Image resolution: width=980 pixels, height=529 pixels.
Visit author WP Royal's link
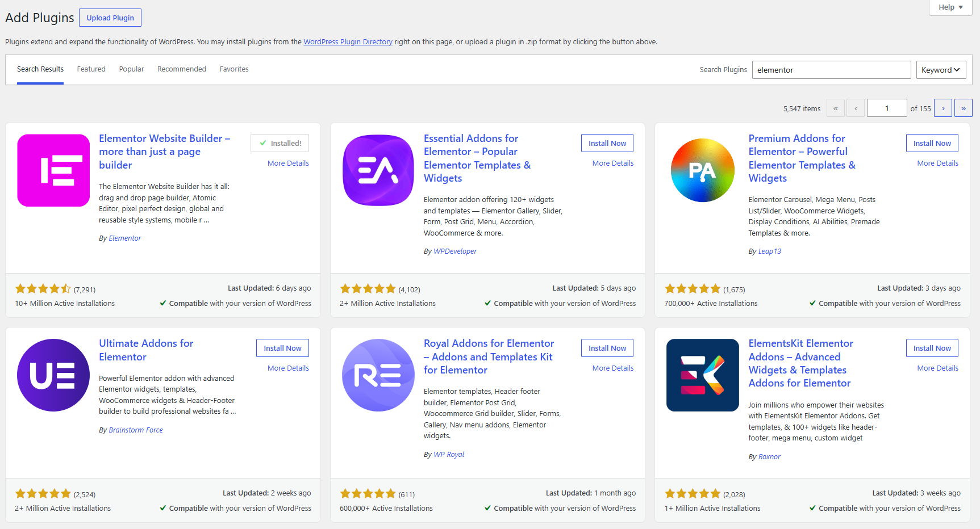coord(449,455)
